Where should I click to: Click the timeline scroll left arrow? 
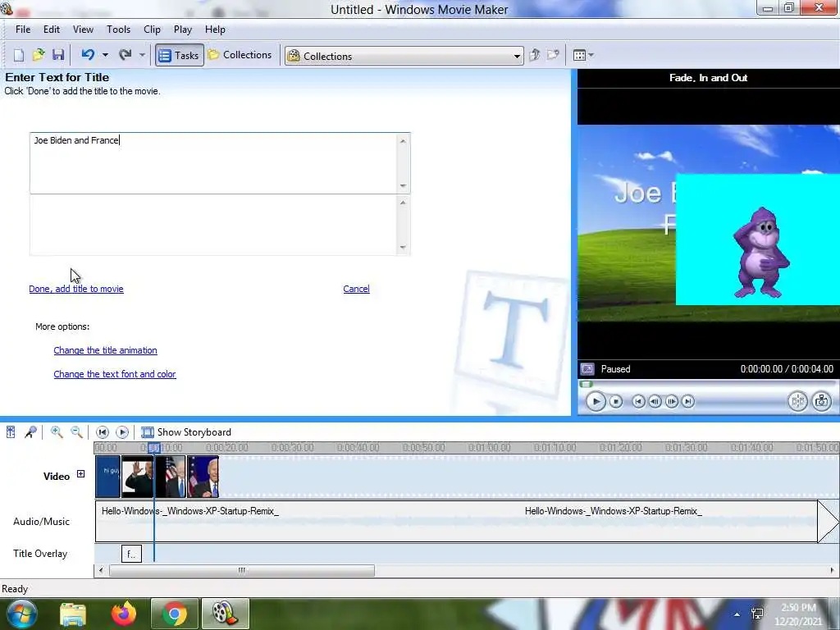(x=101, y=571)
